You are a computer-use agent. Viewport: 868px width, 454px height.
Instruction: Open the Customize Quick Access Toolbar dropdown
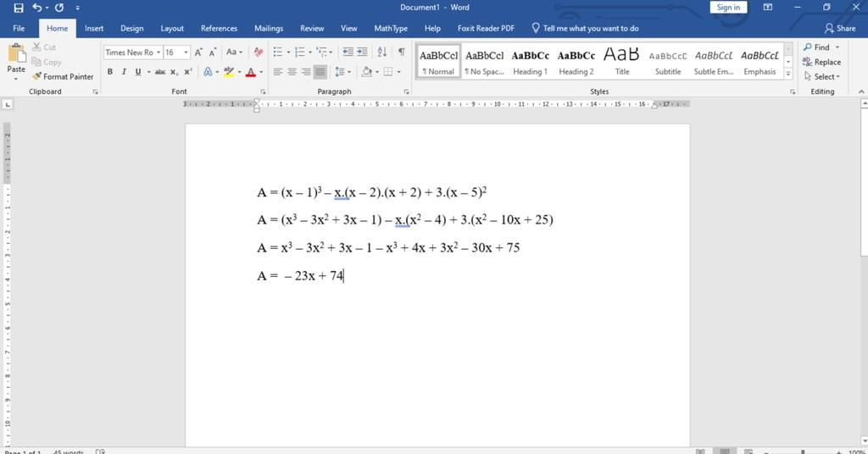point(77,8)
